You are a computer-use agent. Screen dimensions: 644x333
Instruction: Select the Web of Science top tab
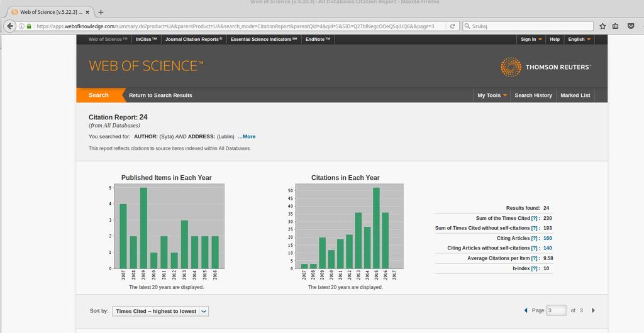[108, 40]
